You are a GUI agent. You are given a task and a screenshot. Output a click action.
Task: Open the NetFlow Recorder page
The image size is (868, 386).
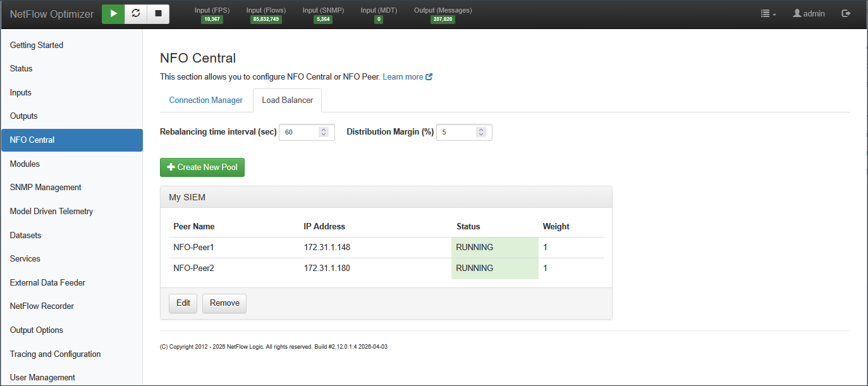[x=42, y=306]
